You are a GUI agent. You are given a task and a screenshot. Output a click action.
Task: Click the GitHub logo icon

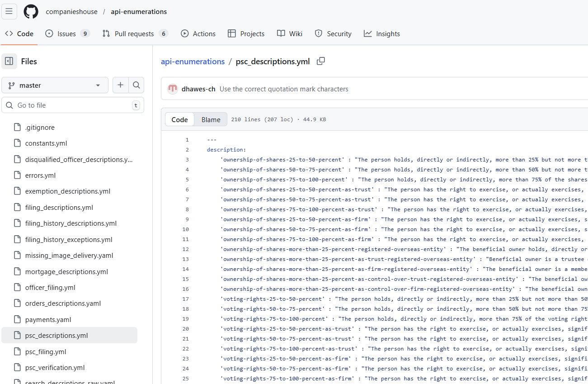31,12
